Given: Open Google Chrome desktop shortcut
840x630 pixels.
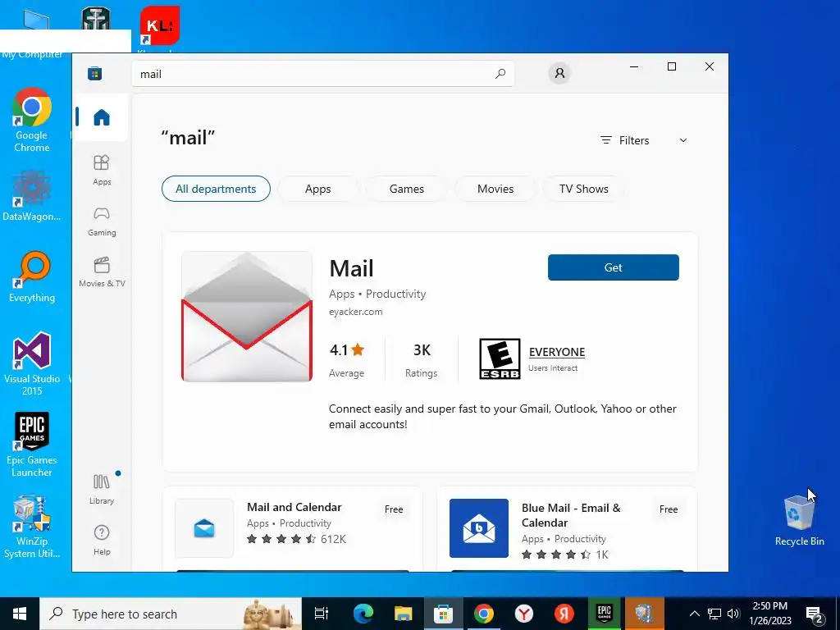Looking at the screenshot, I should pos(32,120).
